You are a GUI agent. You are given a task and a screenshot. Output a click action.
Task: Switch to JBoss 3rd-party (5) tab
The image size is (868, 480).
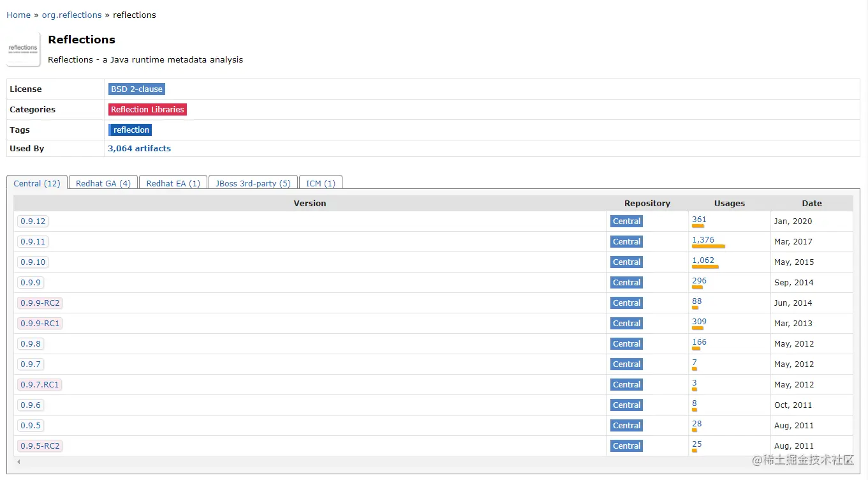point(253,183)
